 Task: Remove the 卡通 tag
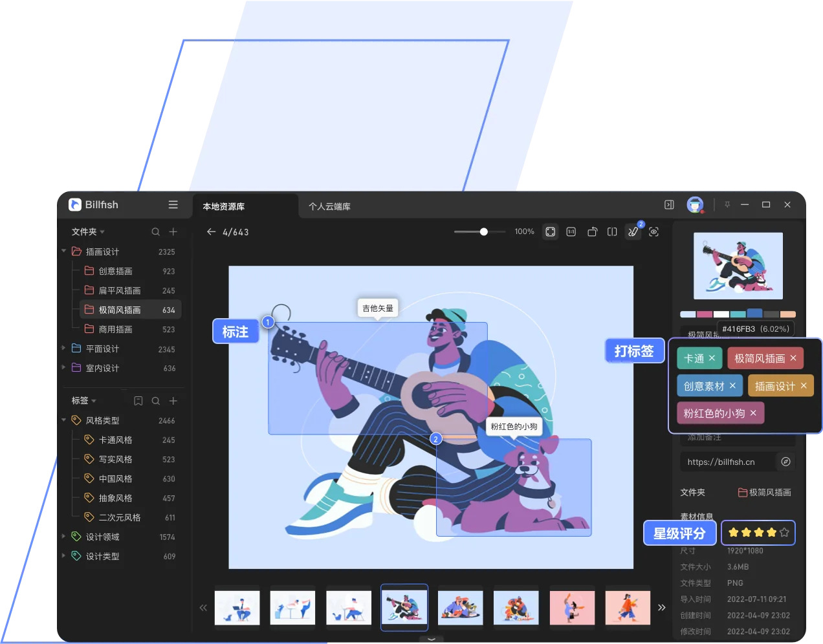(x=712, y=358)
